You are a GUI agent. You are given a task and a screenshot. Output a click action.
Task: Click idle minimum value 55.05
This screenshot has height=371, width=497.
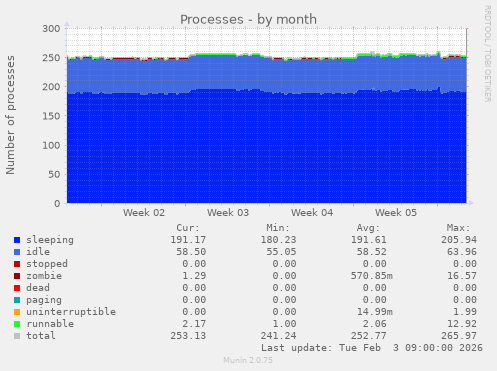coord(281,252)
